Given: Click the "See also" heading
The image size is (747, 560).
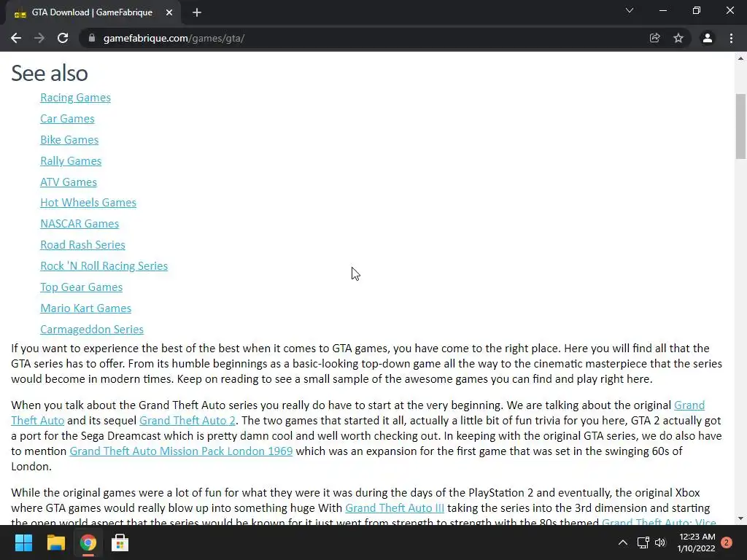Looking at the screenshot, I should click(x=50, y=74).
